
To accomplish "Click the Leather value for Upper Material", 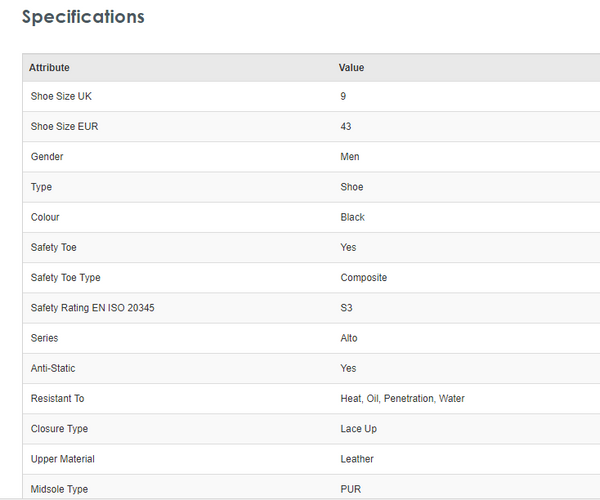I will point(357,459).
